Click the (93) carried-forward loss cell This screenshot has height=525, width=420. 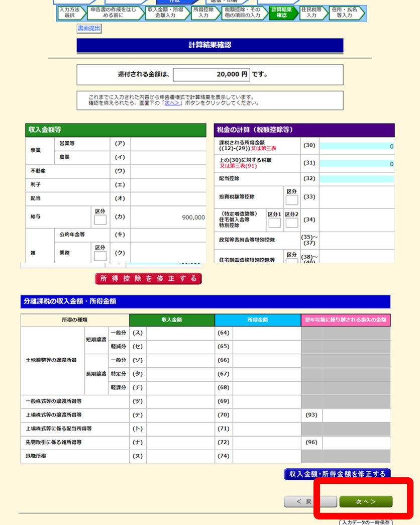tap(356, 415)
